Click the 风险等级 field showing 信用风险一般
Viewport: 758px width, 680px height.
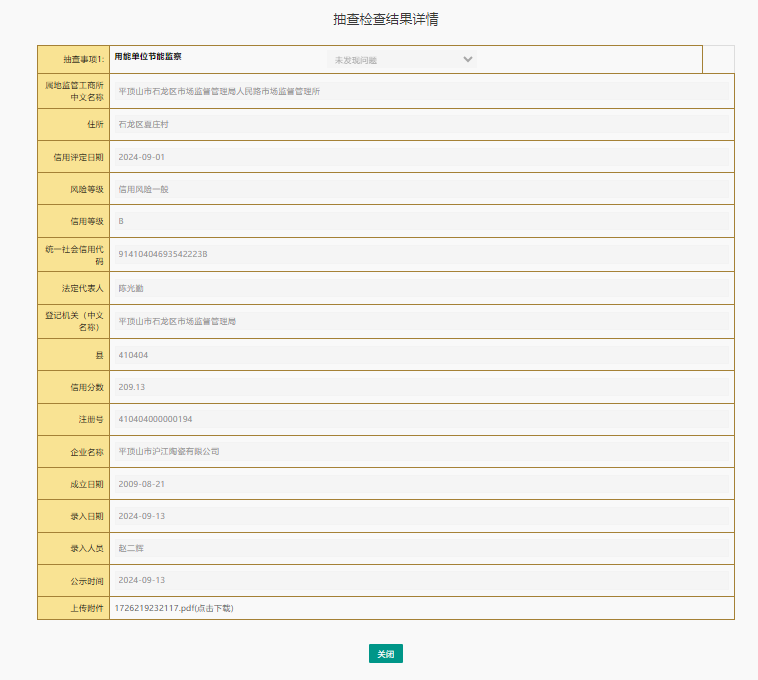421,189
